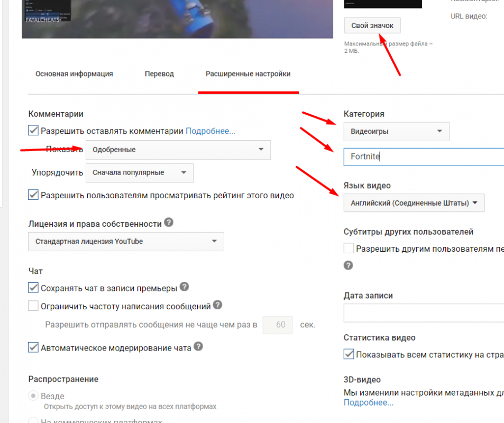Click the 'URL видео:' label

point(469,16)
